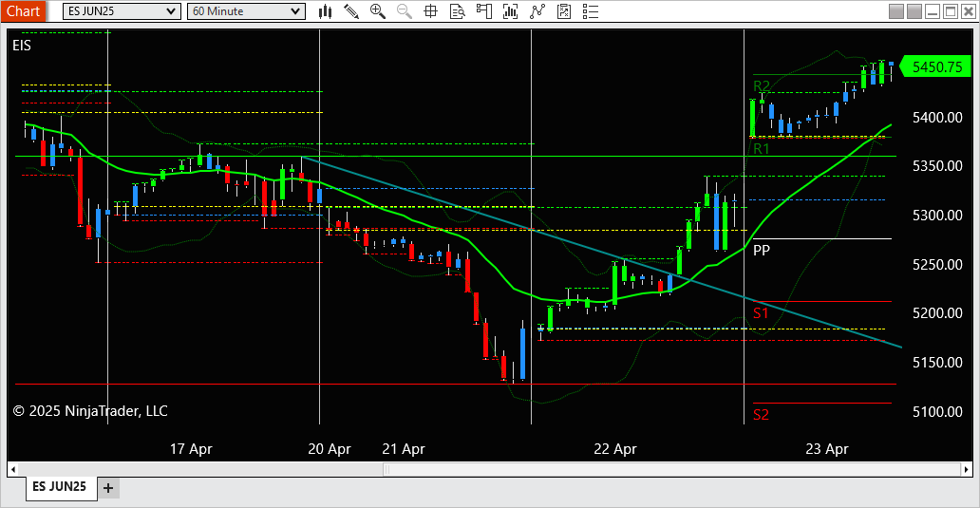Click the 5150.00 price axis label
The width and height of the screenshot is (980, 508).
[937, 363]
